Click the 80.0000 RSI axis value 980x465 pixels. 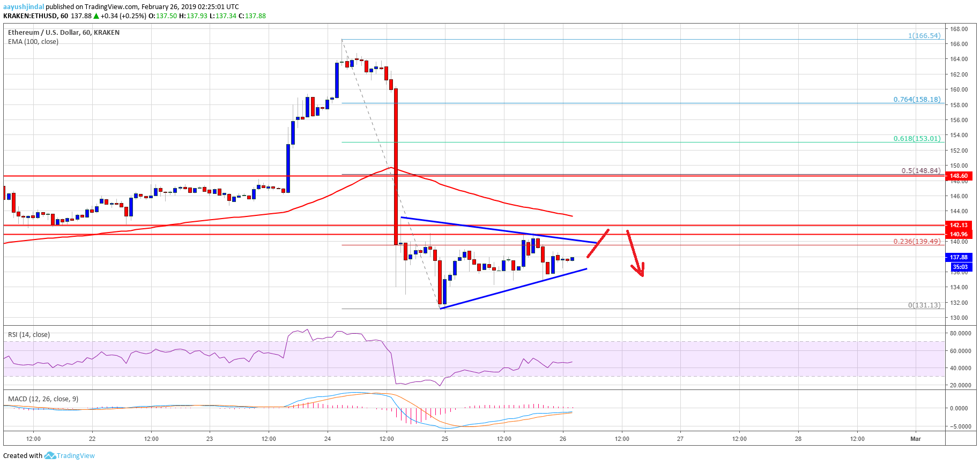(960, 333)
